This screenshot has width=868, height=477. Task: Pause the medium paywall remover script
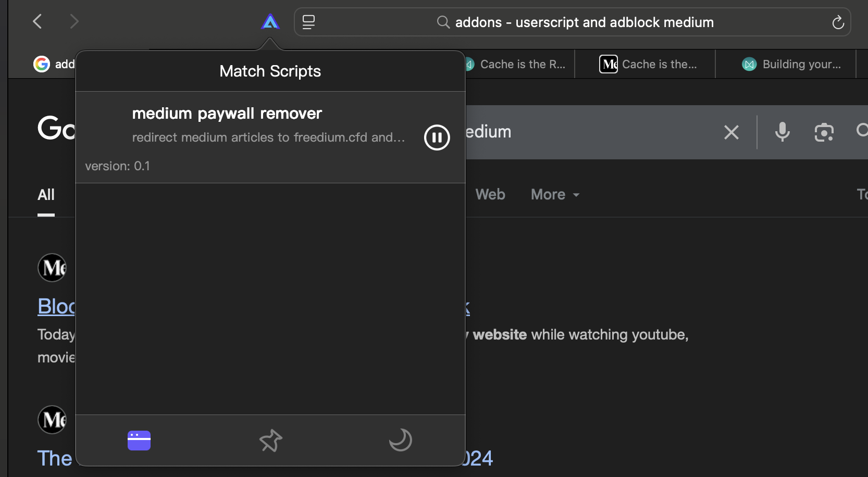pyautogui.click(x=437, y=137)
